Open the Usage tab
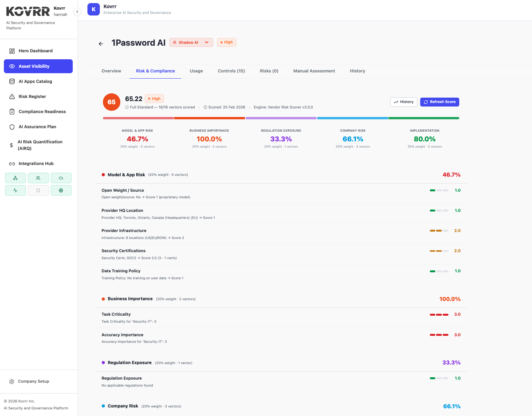Viewport: 532px width, 416px height. pyautogui.click(x=196, y=71)
